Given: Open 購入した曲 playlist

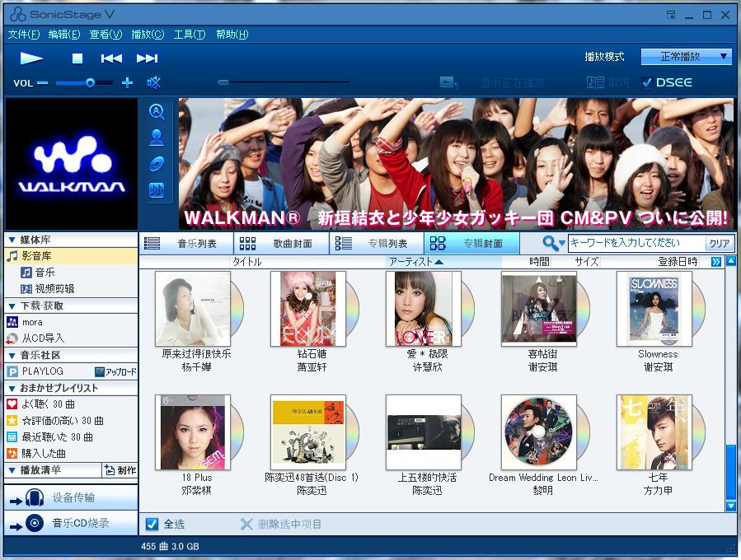Looking at the screenshot, I should 43,454.
